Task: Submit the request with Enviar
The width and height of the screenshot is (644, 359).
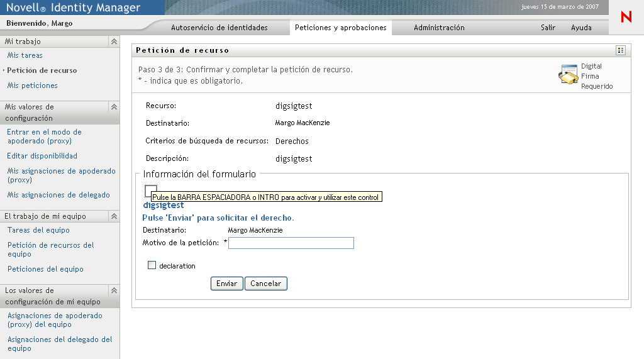Action: point(226,284)
